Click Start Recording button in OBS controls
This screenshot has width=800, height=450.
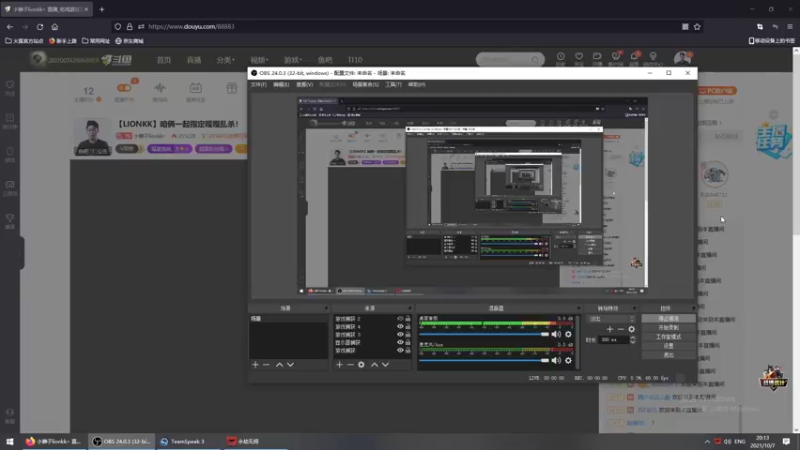point(668,328)
